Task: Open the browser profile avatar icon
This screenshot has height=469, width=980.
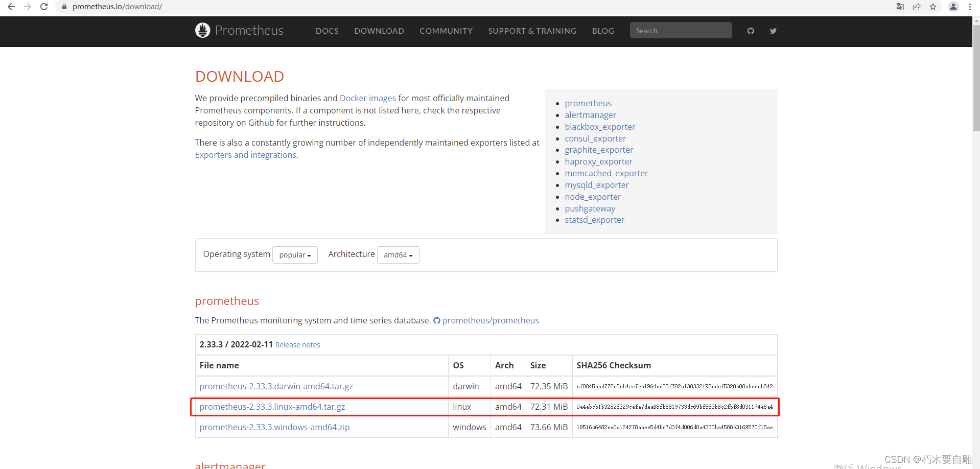Action: [x=953, y=7]
